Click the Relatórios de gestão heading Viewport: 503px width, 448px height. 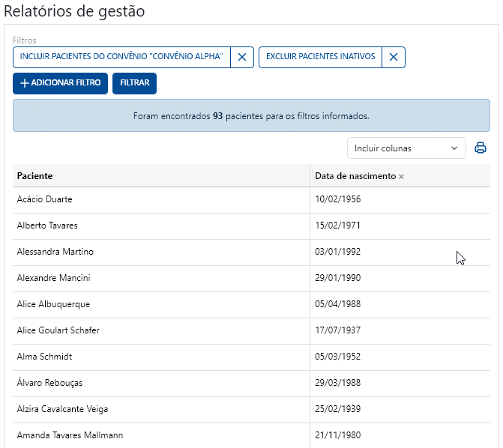pos(74,11)
